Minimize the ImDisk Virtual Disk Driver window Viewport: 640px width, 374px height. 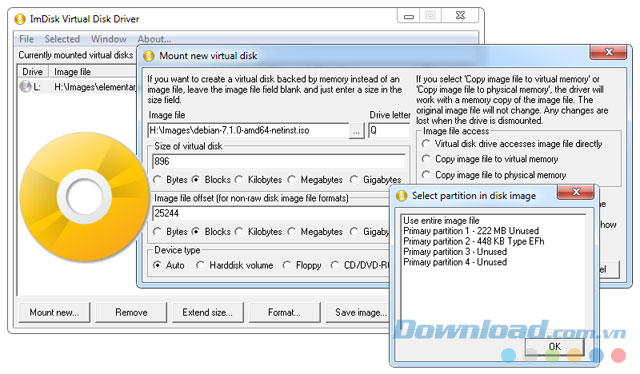click(x=409, y=16)
